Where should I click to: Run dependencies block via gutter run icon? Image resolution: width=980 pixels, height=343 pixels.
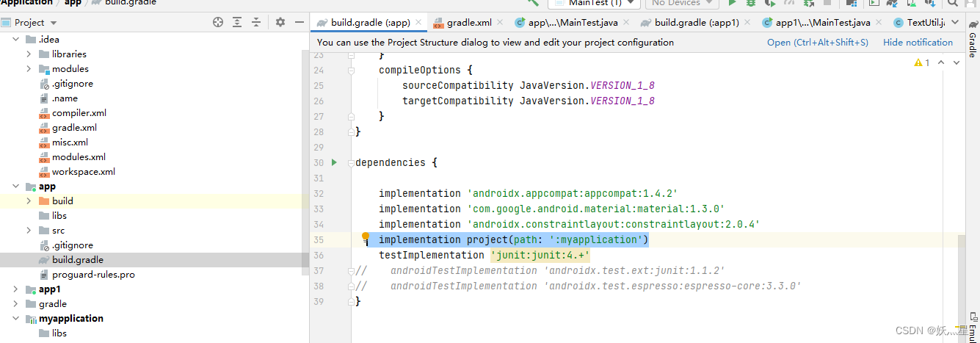click(x=334, y=162)
